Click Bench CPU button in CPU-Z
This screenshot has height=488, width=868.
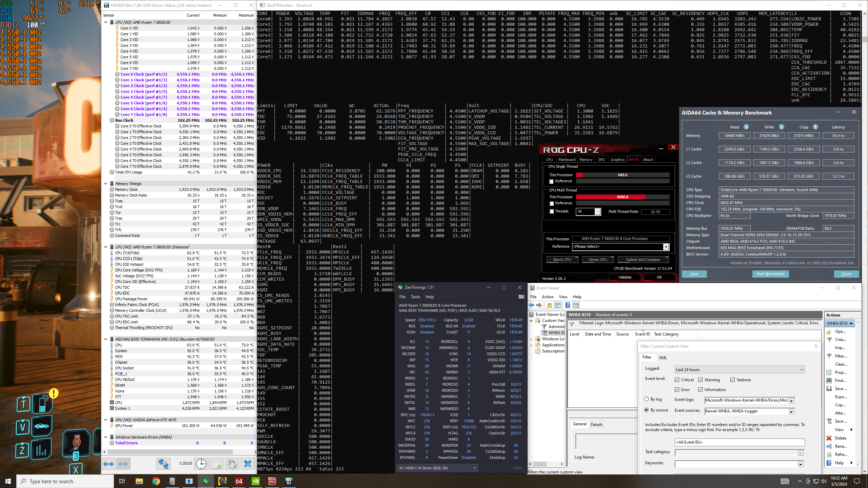[562, 260]
